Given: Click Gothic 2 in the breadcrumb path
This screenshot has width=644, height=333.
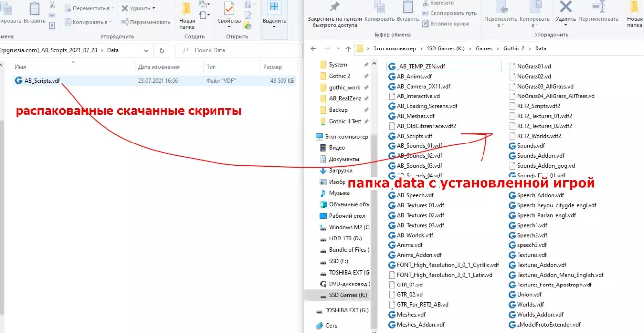Looking at the screenshot, I should [514, 48].
